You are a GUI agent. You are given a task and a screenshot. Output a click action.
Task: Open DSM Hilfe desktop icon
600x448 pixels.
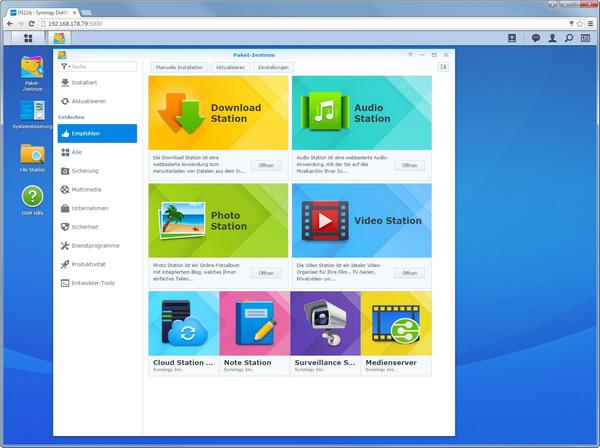click(x=32, y=201)
